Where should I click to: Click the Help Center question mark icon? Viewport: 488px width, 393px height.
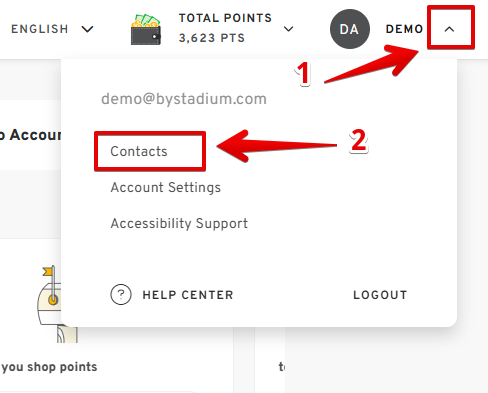pos(121,295)
